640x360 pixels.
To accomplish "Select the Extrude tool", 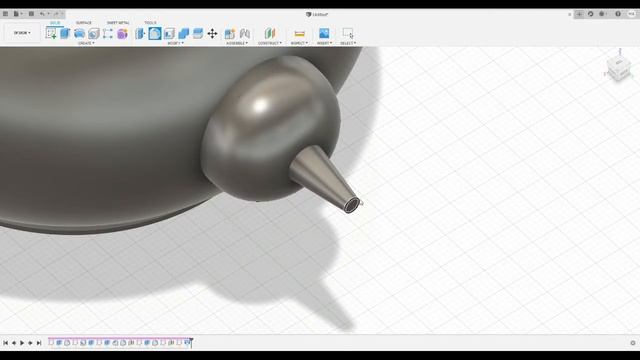I will tap(65, 33).
